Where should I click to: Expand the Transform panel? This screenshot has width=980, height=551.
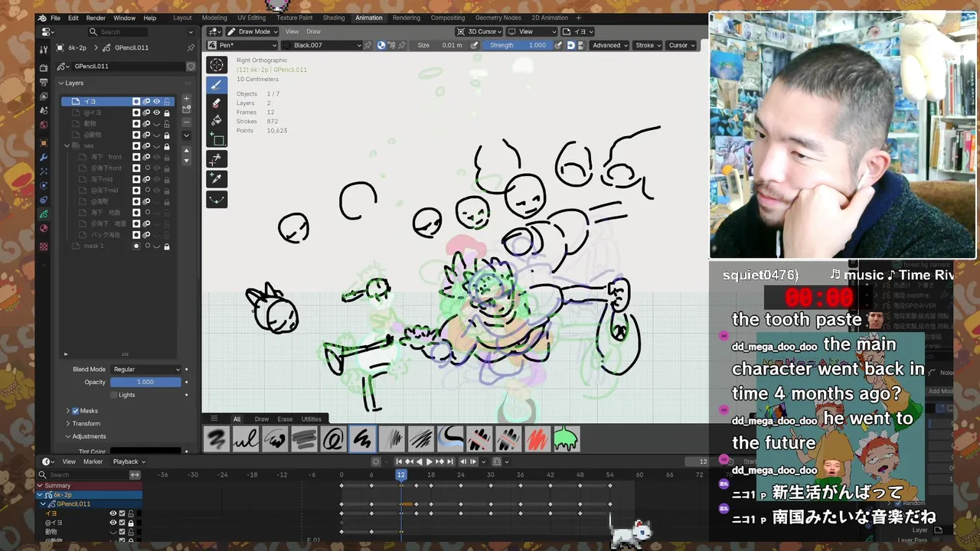pyautogui.click(x=87, y=423)
